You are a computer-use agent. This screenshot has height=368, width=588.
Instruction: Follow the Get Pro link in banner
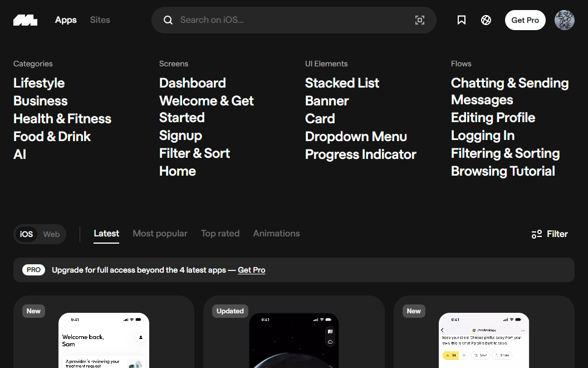(251, 270)
